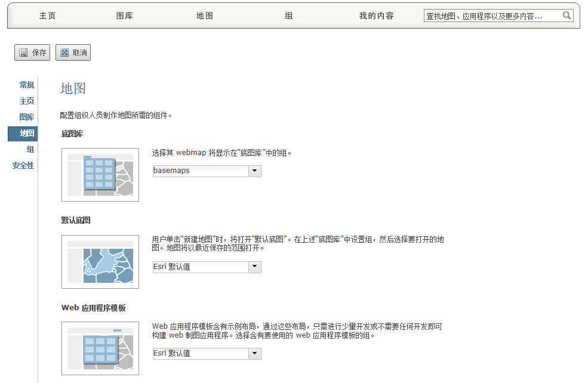Click the magnifier search icon
Viewport: 588px width, 383px height.
567,16
